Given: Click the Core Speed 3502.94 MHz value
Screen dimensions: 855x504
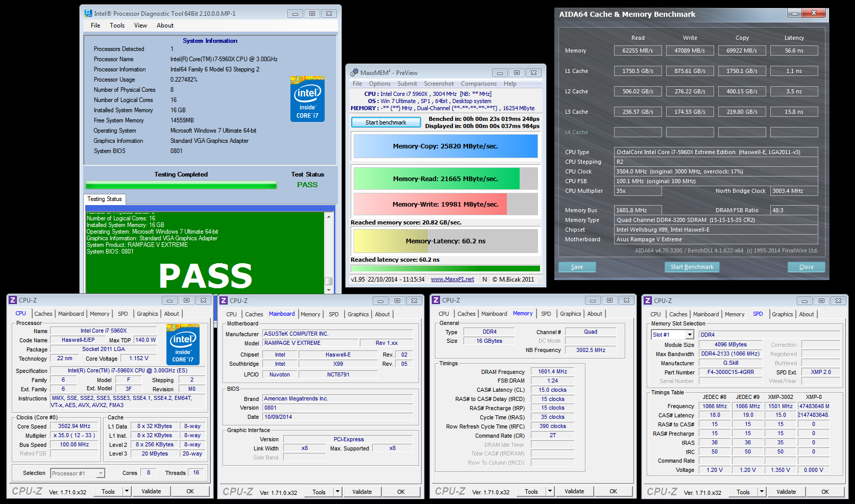Looking at the screenshot, I should [x=74, y=426].
